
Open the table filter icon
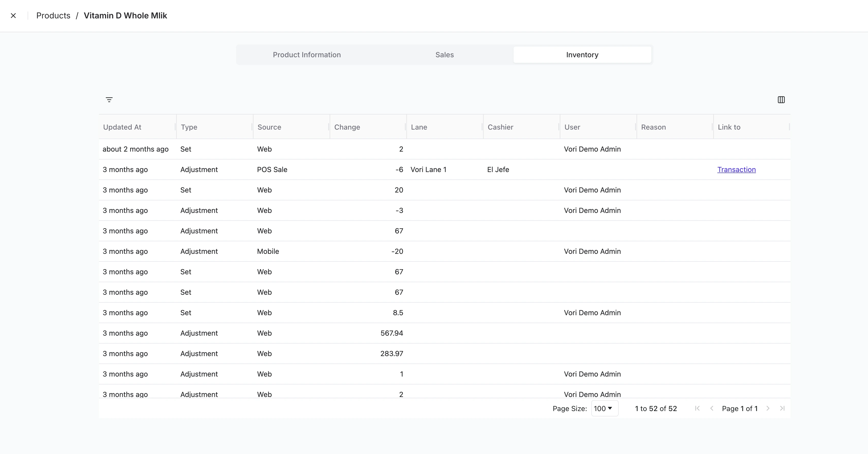(x=109, y=100)
